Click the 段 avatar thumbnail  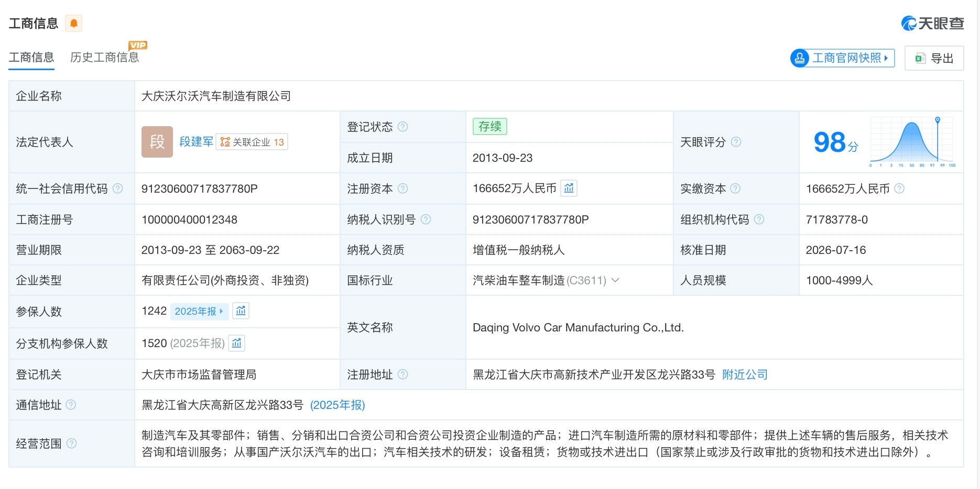[157, 142]
